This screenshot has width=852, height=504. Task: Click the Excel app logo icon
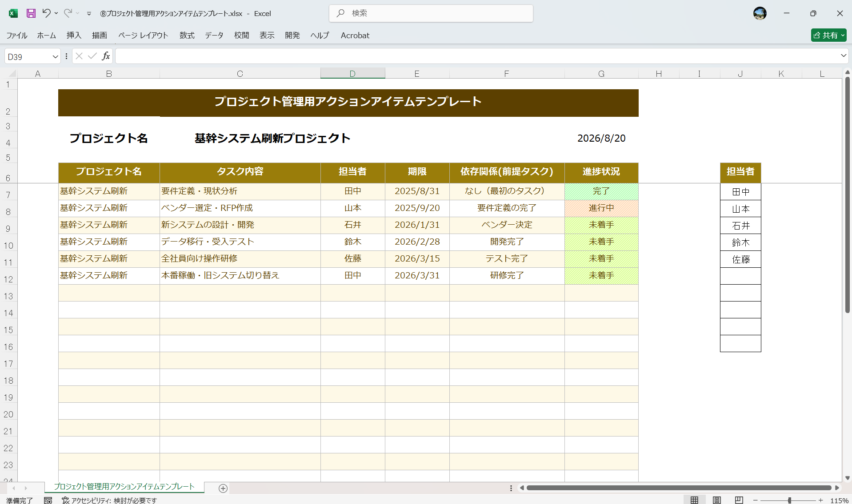(x=13, y=13)
